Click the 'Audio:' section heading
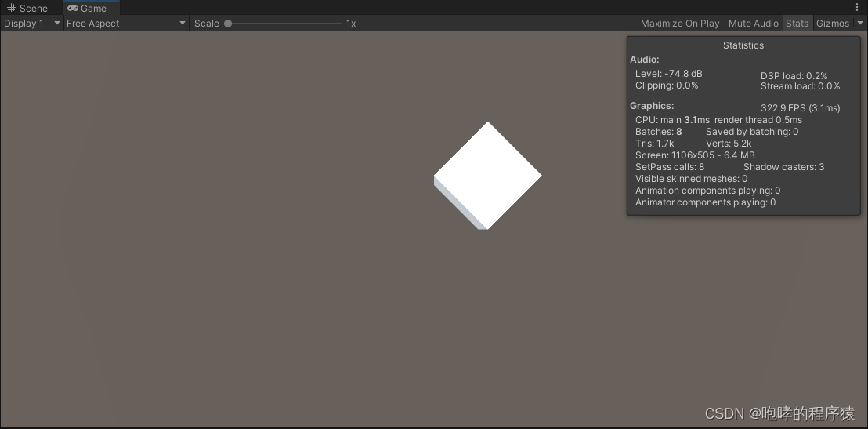This screenshot has height=429, width=868. point(645,60)
